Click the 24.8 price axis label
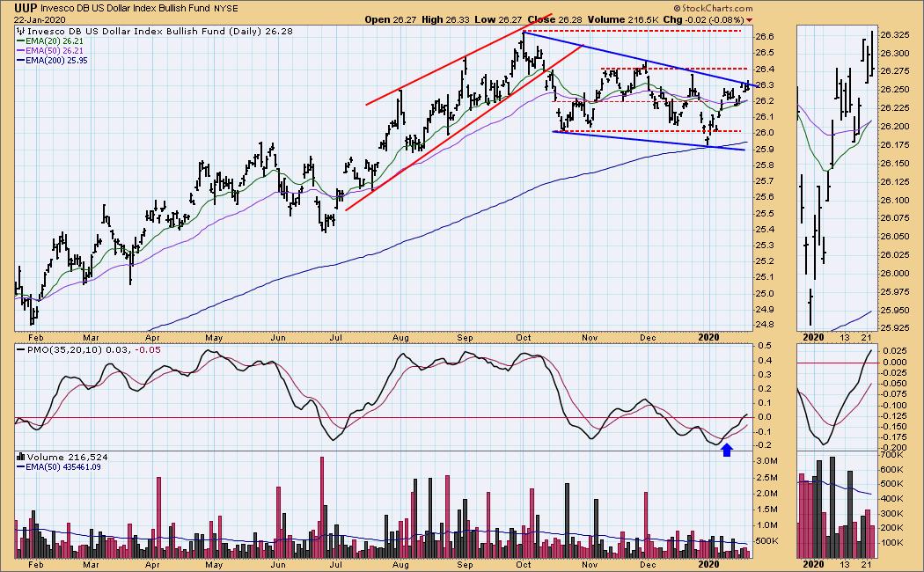Viewport: 924px width, 572px height. pos(765,326)
